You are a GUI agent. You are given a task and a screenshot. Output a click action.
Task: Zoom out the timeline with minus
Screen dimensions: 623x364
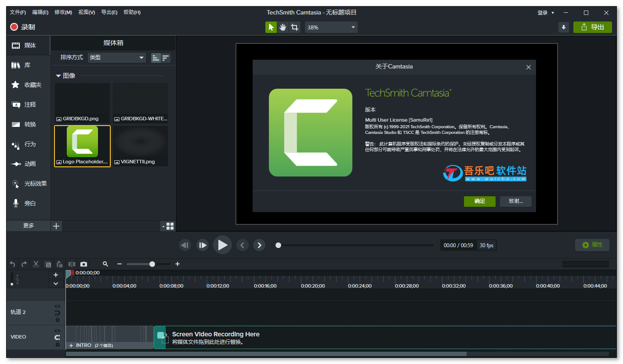click(x=119, y=264)
